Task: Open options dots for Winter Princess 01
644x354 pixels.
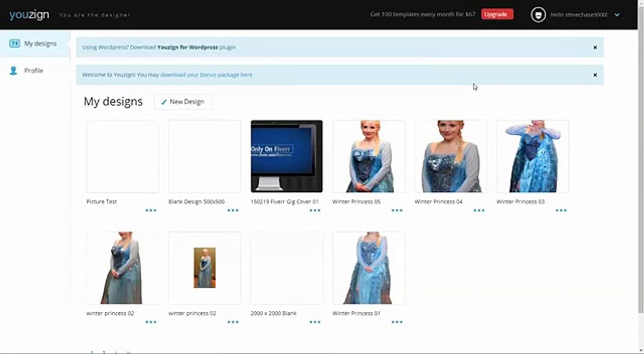Action: point(397,322)
